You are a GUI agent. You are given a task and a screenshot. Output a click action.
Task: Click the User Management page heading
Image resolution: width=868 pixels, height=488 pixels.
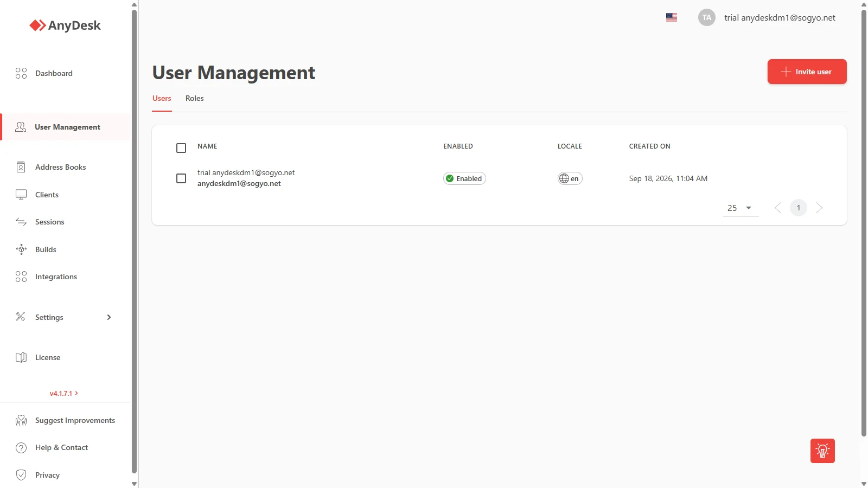pos(234,73)
